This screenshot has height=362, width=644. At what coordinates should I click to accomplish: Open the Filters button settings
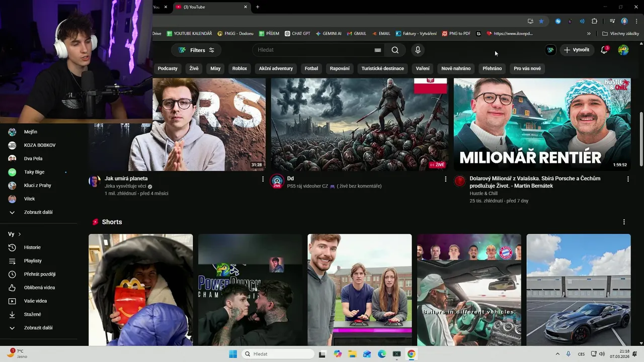pos(196,50)
